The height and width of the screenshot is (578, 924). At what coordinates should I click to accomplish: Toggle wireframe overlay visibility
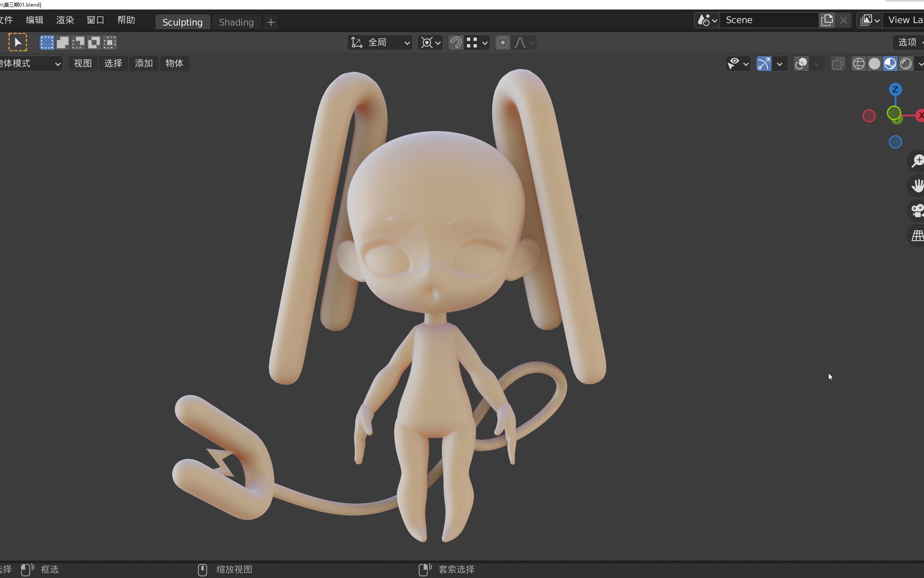click(859, 64)
